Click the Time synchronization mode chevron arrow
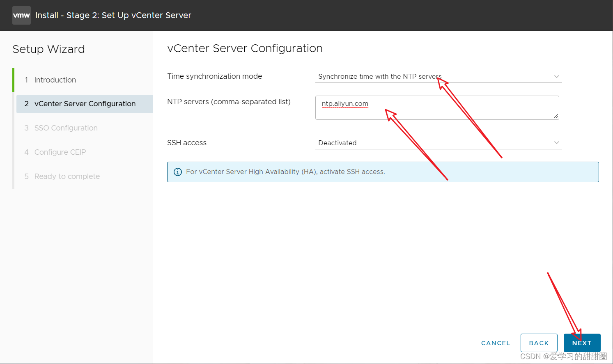 [x=557, y=77]
